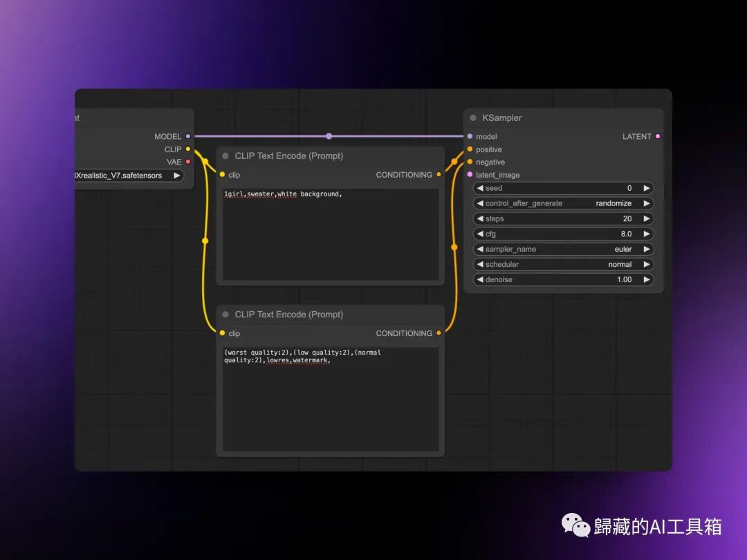This screenshot has height=560, width=747.
Task: Click the VAE output socket
Action: pyautogui.click(x=188, y=162)
